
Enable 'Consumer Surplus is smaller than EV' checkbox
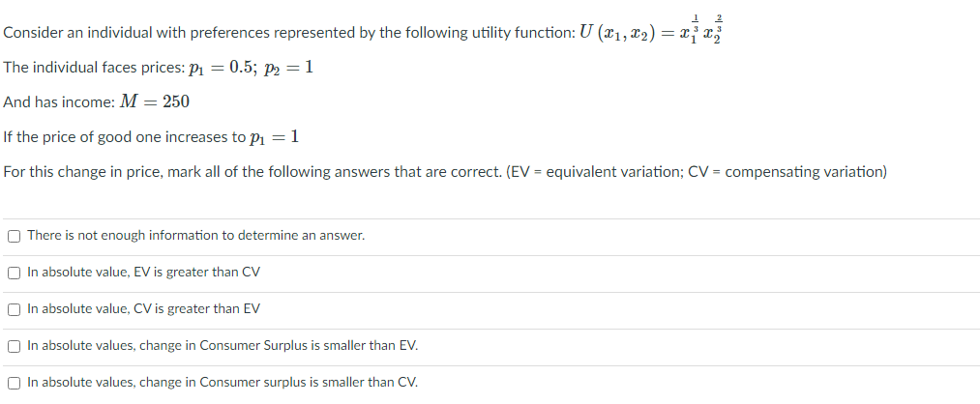(x=15, y=346)
